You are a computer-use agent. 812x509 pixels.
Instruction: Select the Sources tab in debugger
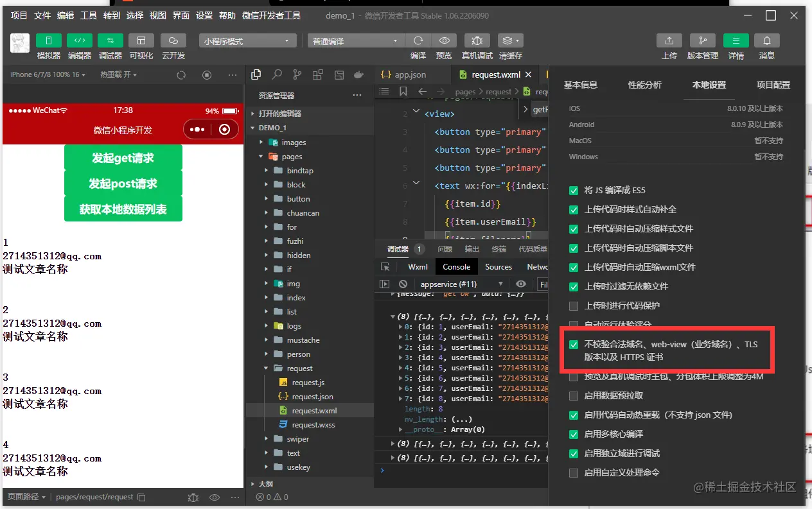(499, 267)
